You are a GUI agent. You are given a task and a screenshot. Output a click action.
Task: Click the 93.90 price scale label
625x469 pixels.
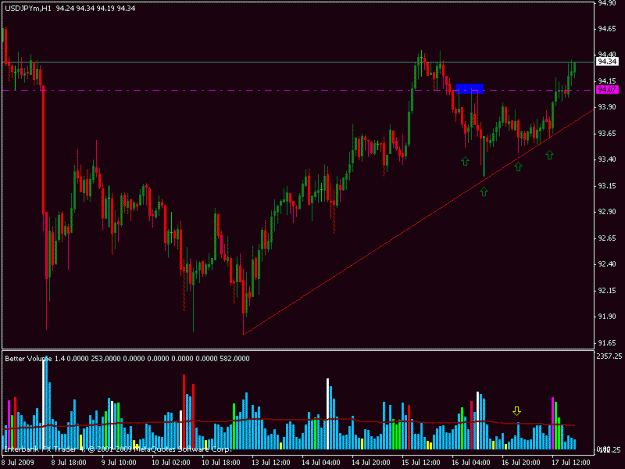(607, 107)
